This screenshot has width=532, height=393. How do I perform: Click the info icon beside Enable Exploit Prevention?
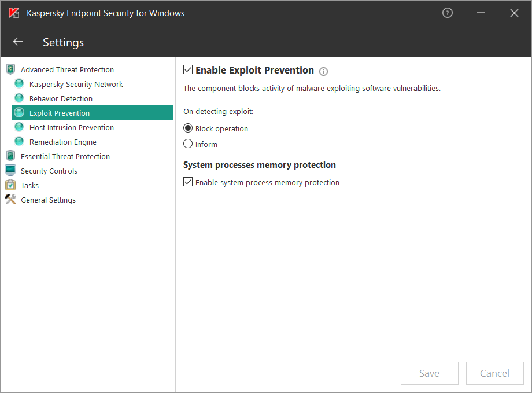point(323,71)
